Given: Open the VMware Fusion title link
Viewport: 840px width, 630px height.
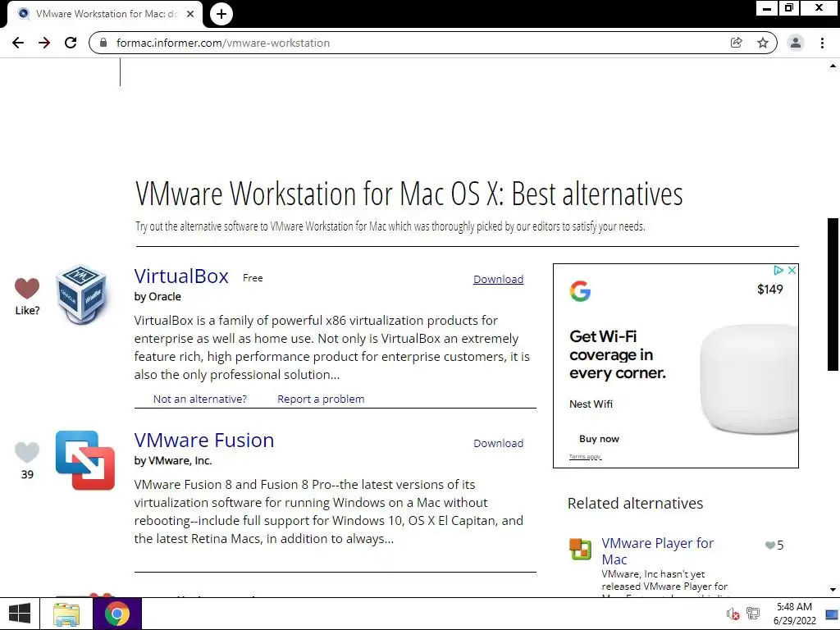Looking at the screenshot, I should 204,441.
